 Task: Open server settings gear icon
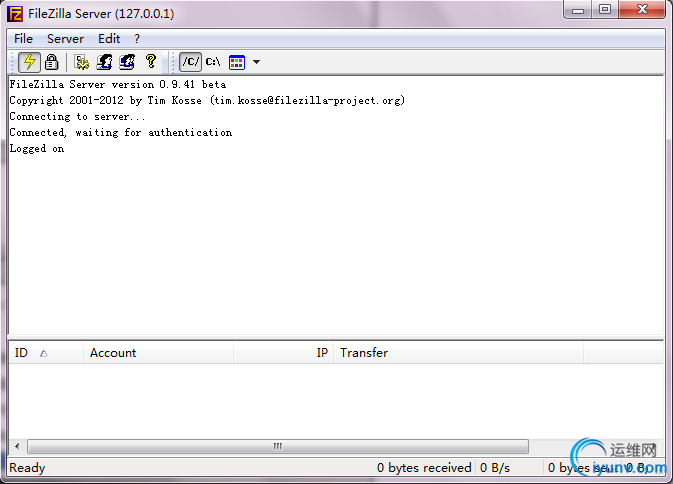coord(81,62)
